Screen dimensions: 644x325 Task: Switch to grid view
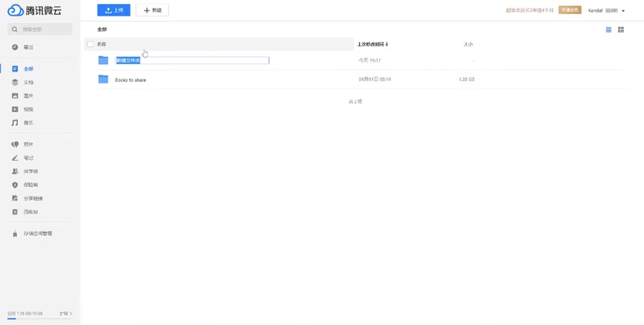coord(621,29)
